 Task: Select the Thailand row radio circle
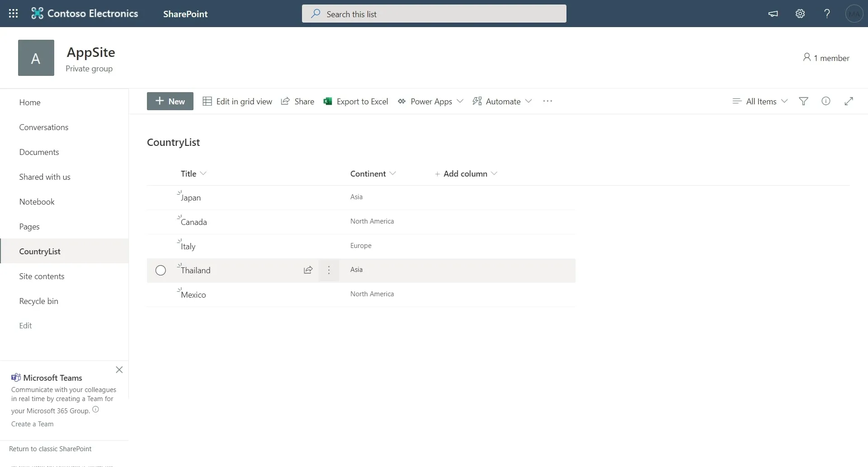160,270
